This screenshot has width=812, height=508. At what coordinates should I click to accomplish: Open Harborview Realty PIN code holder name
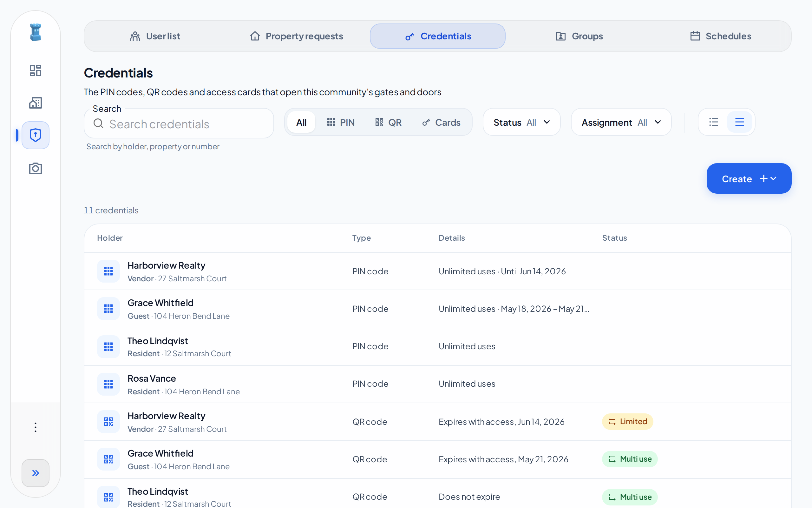click(167, 265)
